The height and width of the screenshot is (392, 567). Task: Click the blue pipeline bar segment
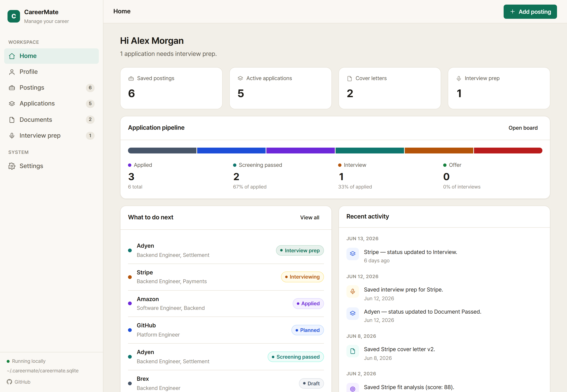(231, 151)
